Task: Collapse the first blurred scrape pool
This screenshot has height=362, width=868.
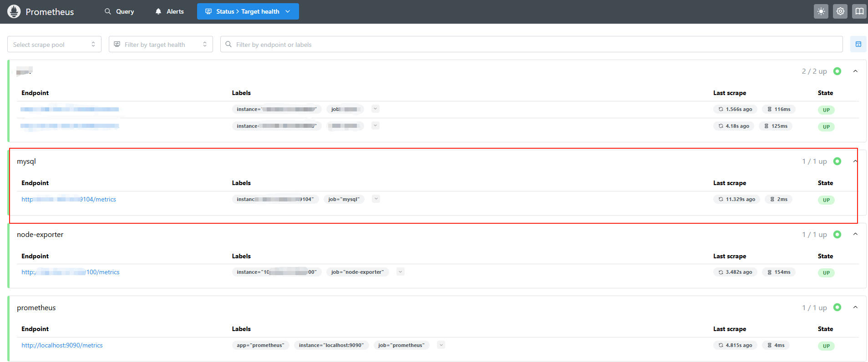Action: point(855,71)
